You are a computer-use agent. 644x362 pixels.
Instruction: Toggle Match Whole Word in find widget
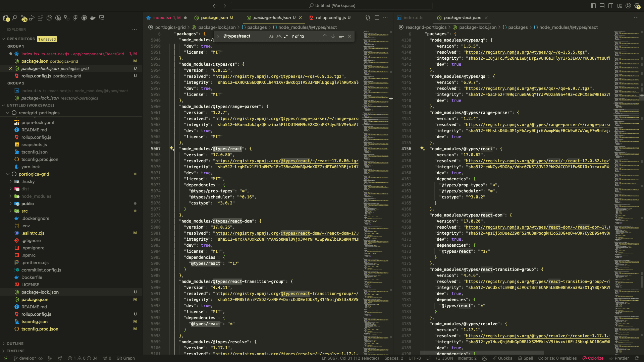click(279, 36)
